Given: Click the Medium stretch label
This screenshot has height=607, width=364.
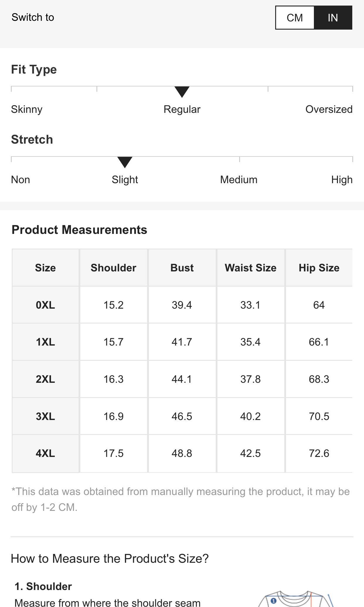Looking at the screenshot, I should (x=239, y=180).
